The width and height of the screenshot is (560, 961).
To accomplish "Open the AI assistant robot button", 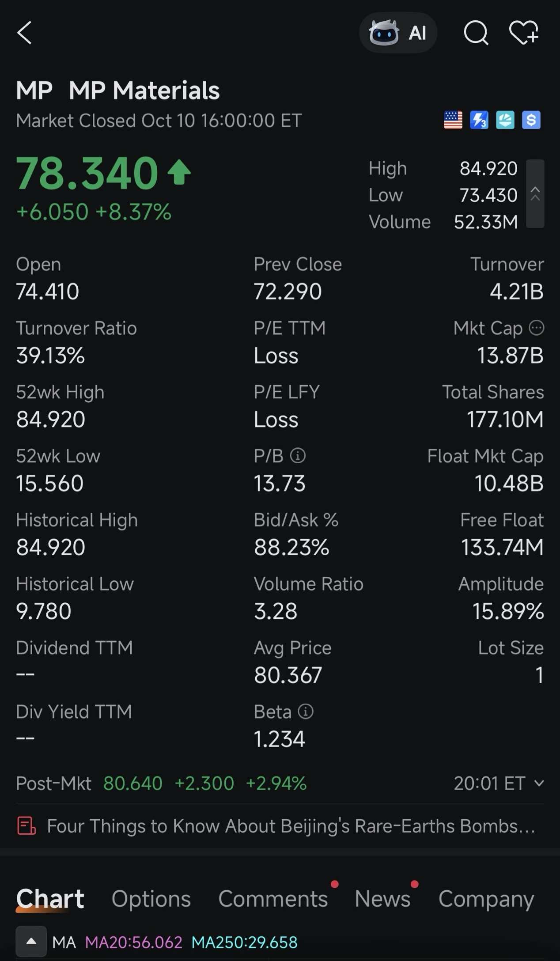I will (x=398, y=33).
